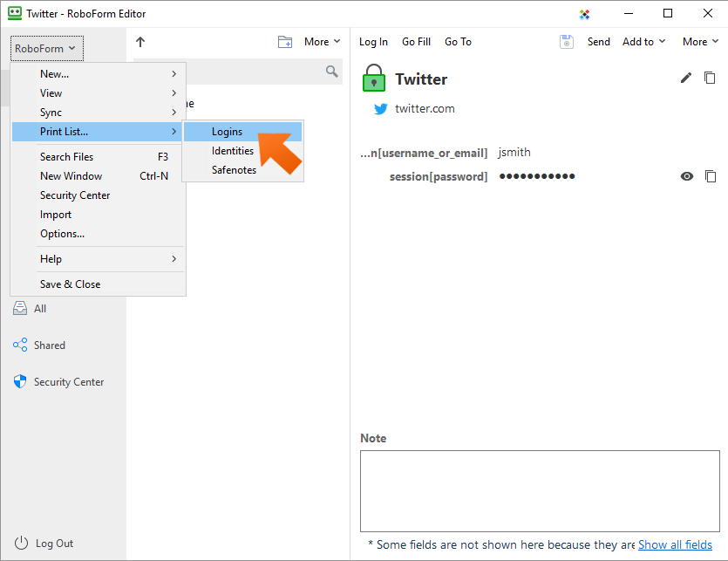The image size is (728, 561).
Task: Select the View menu item
Action: [98, 93]
